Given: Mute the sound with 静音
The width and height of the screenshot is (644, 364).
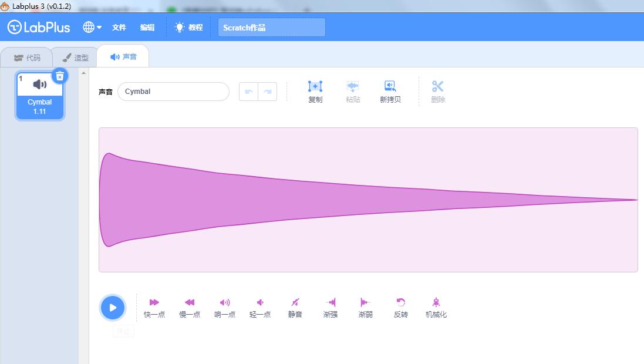Looking at the screenshot, I should pos(295,302).
